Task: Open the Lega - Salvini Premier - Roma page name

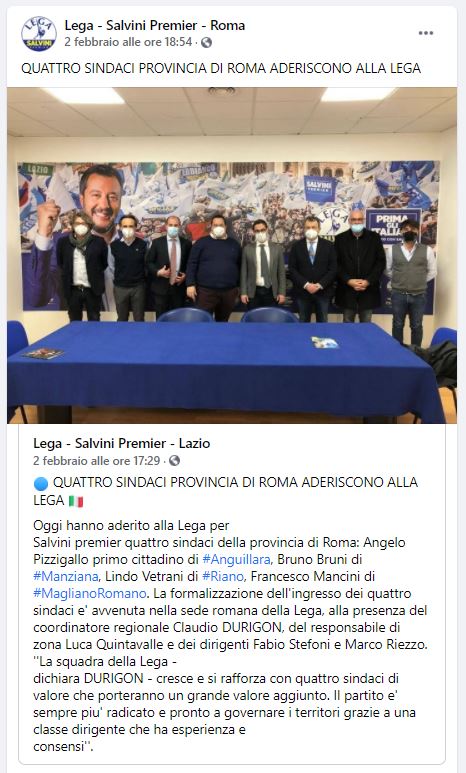Action: [x=154, y=25]
